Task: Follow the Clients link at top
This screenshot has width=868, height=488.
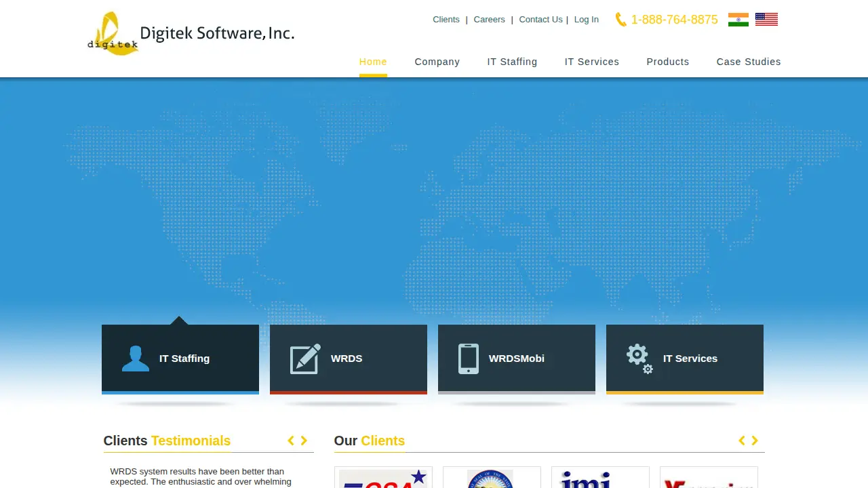Action: [x=446, y=20]
